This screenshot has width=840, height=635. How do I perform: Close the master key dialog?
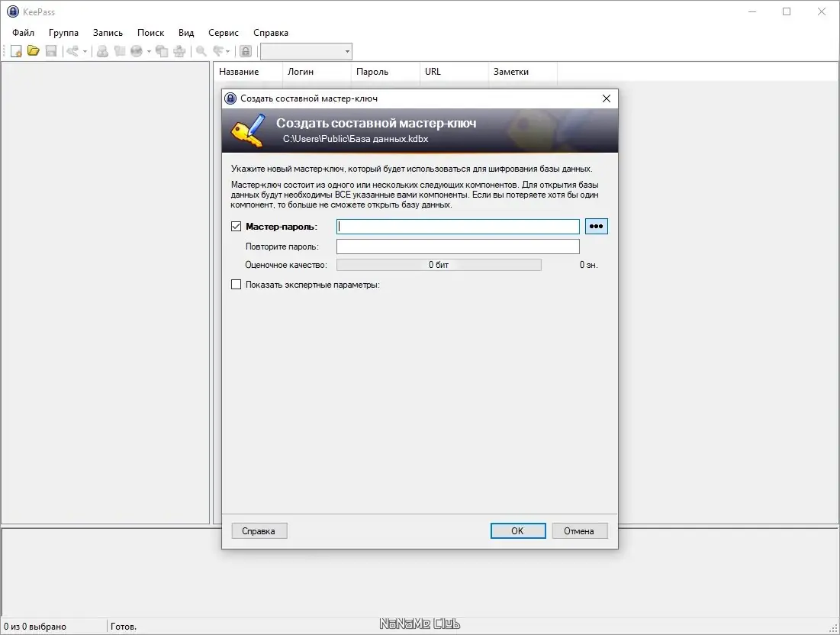click(x=607, y=98)
